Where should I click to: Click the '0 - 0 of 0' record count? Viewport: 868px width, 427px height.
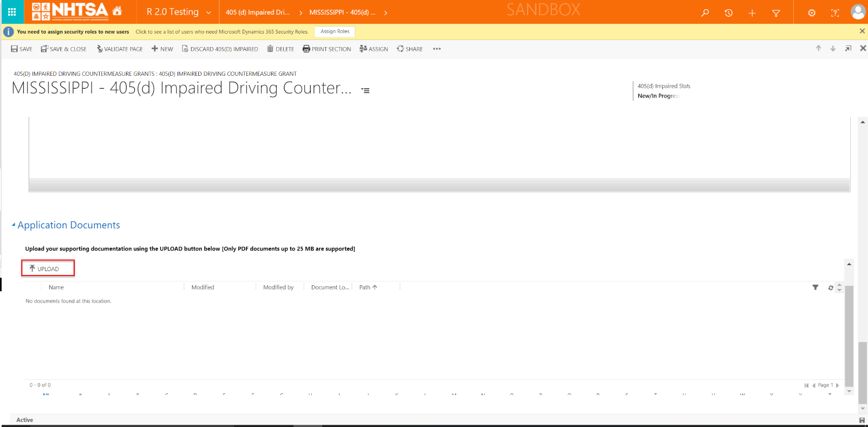point(40,385)
